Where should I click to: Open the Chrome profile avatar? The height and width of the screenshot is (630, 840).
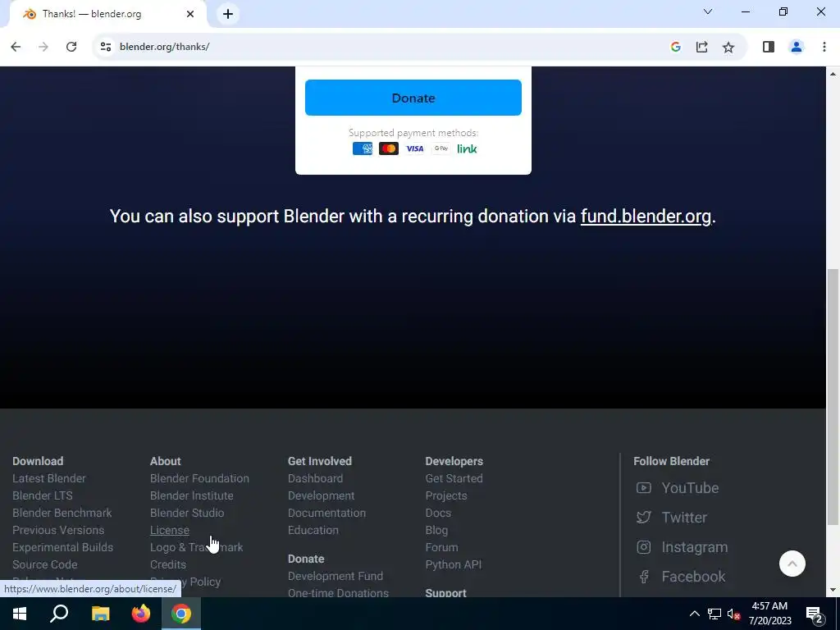click(x=796, y=47)
